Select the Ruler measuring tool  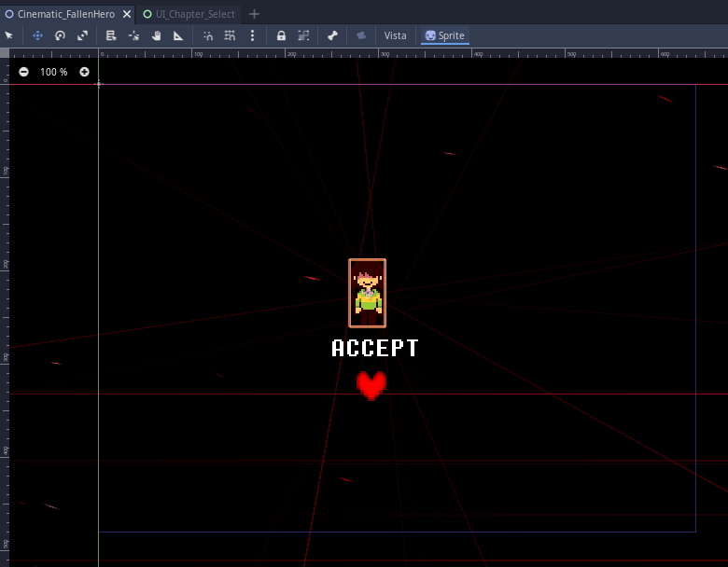178,35
